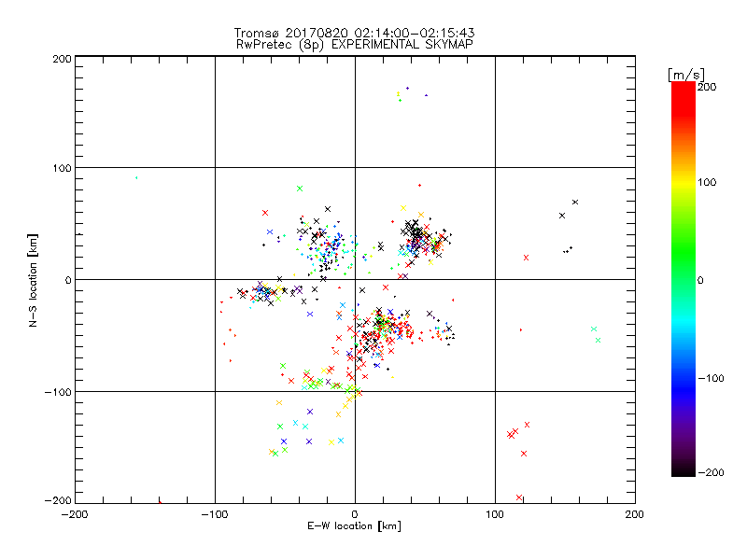Screen dimensions: 747x560
Task: Click the colorbar label '100'
Action: click(707, 182)
